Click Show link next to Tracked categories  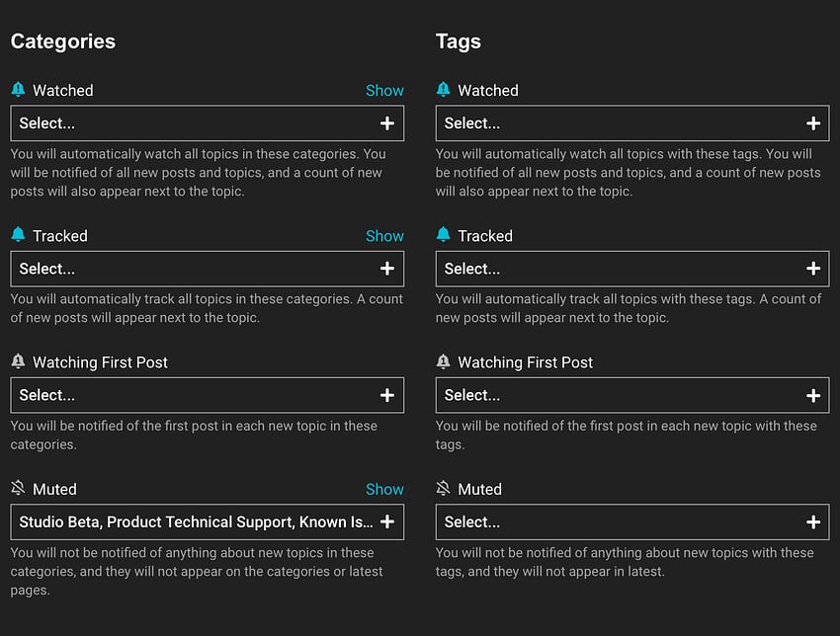[x=384, y=235]
